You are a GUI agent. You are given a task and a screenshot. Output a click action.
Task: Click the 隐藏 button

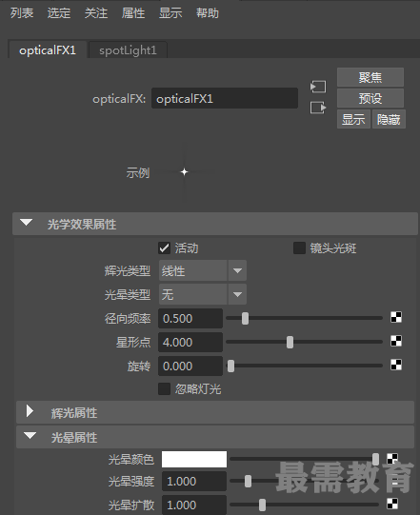(389, 119)
